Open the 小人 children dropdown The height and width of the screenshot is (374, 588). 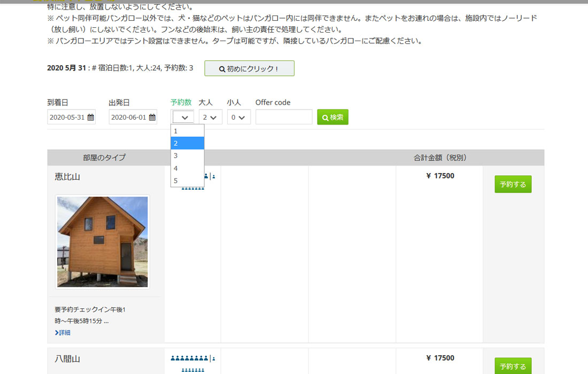[238, 116]
